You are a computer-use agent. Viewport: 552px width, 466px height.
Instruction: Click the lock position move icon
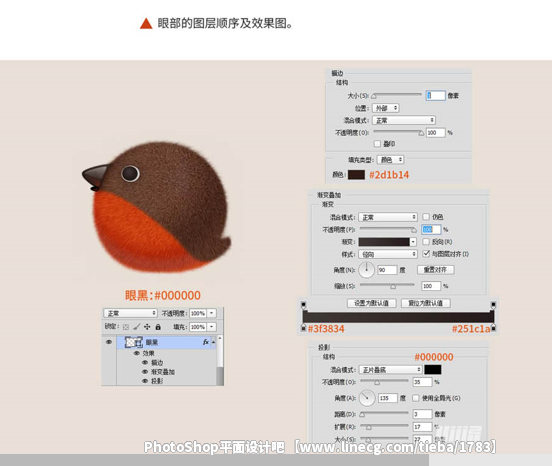click(x=147, y=327)
